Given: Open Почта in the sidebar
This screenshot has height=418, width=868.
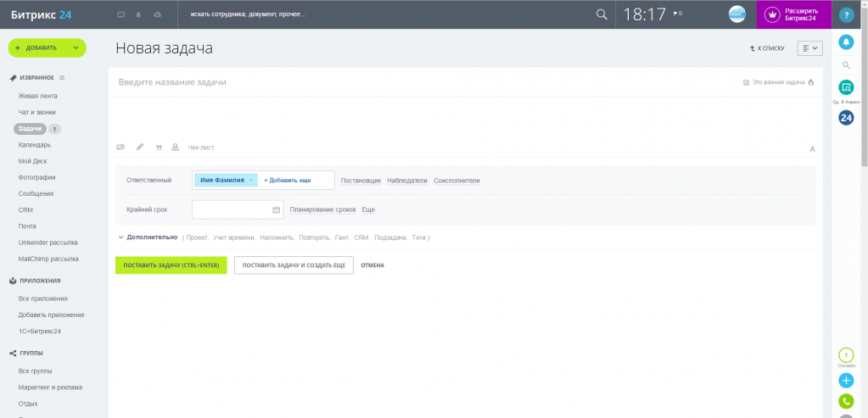Looking at the screenshot, I should click(x=27, y=226).
